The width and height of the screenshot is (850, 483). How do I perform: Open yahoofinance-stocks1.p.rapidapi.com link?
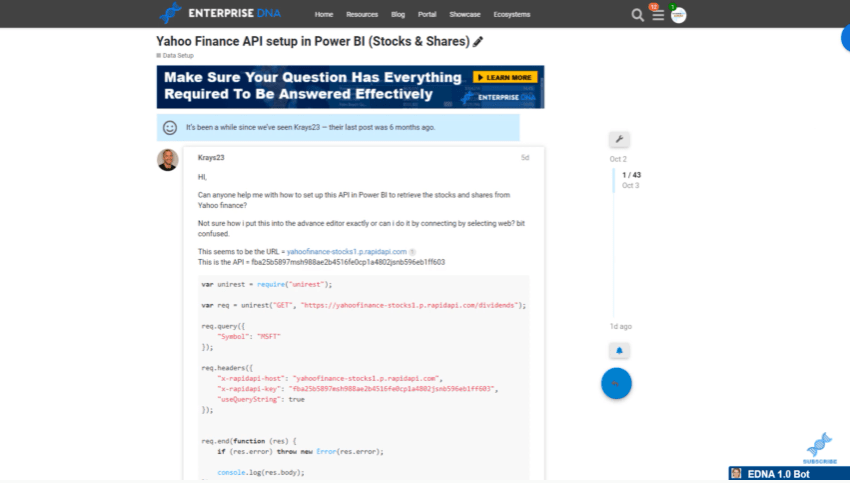347,252
